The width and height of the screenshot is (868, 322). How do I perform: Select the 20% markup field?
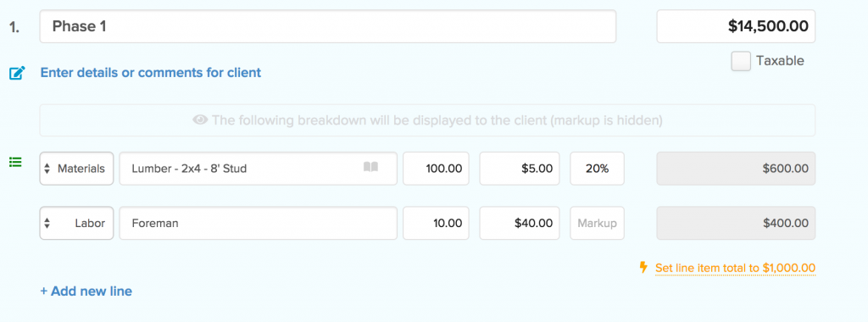[x=598, y=168]
